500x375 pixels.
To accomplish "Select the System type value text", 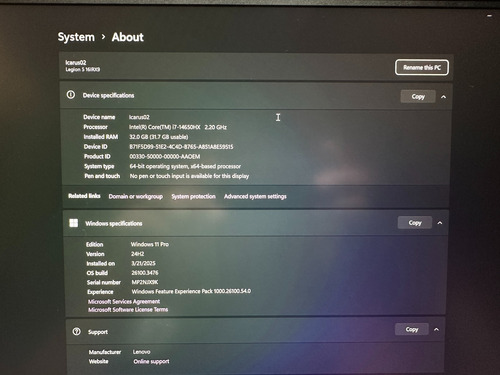I will point(185,166).
